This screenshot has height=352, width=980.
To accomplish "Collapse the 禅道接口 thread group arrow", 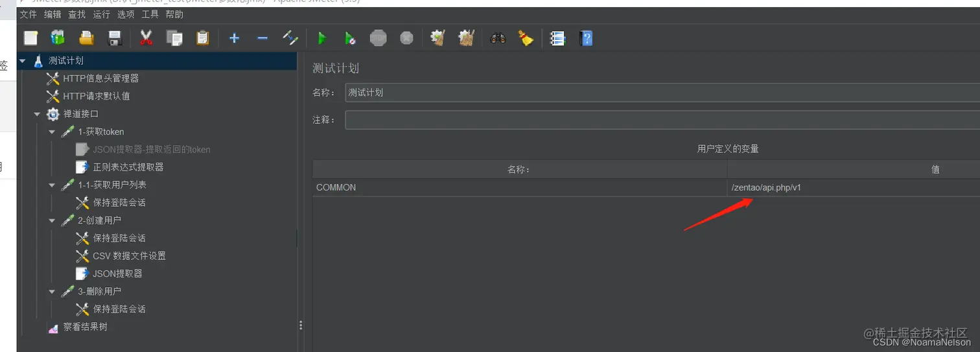I will pos(38,114).
